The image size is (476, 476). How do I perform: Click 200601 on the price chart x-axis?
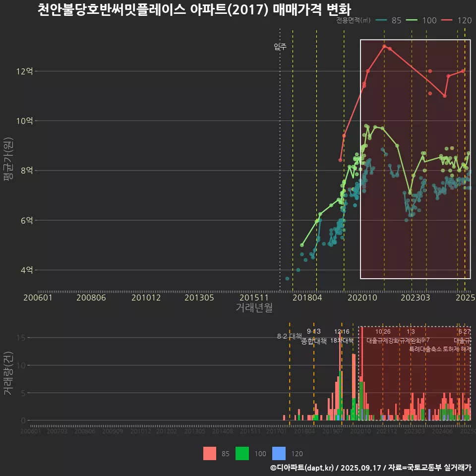pyautogui.click(x=38, y=297)
